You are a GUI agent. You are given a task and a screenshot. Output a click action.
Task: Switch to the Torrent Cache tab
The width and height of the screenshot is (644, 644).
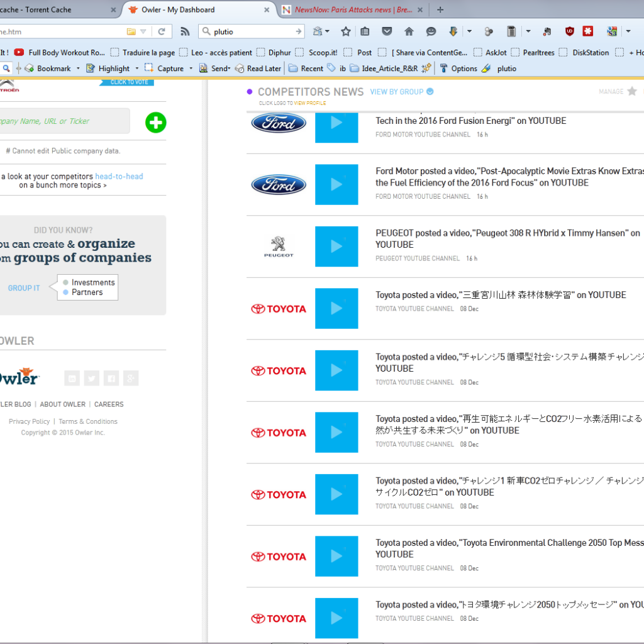click(x=57, y=10)
